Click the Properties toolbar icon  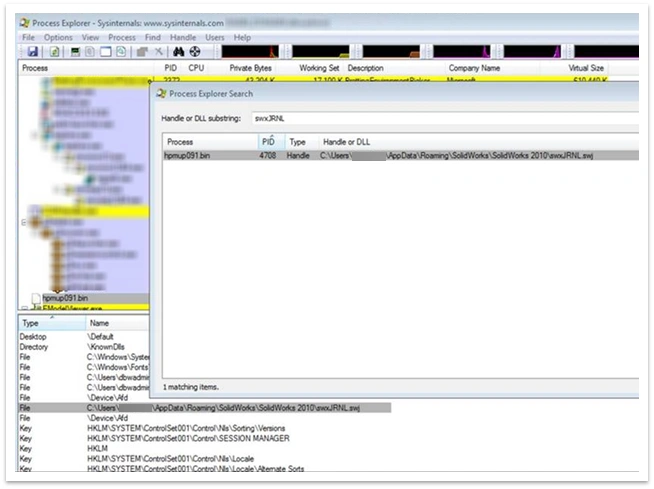(142, 51)
